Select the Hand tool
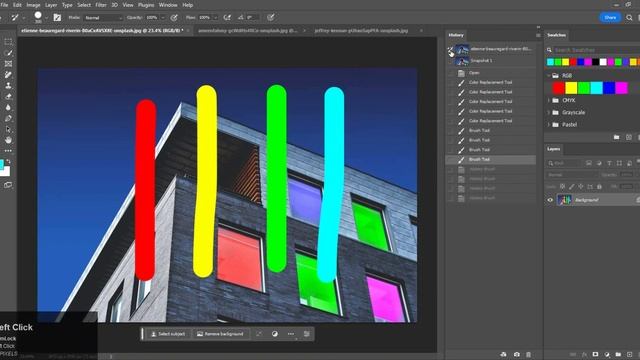The image size is (640, 360). coord(8,140)
